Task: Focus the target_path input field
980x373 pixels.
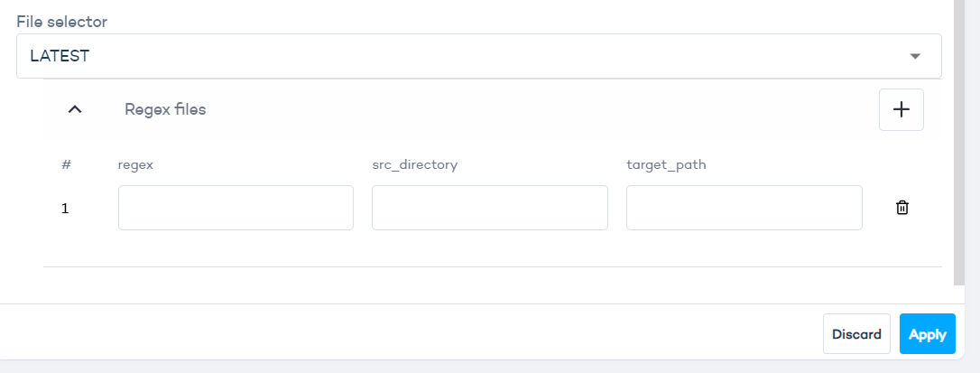Action: (744, 208)
